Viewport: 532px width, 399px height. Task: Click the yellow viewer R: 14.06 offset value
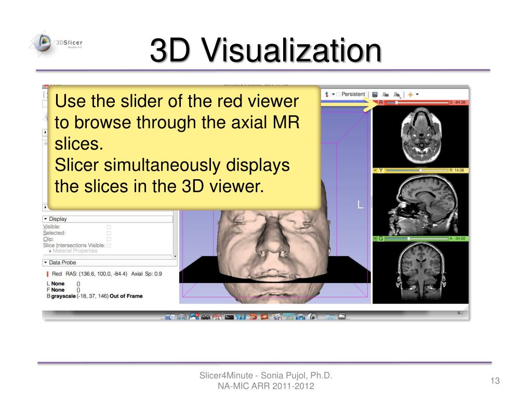pyautogui.click(x=457, y=170)
